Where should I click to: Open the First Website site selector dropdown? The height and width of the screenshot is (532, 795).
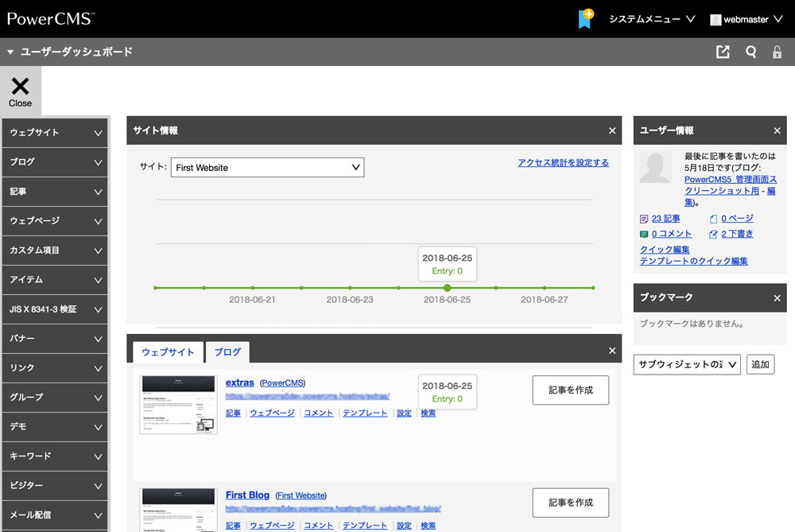(267, 167)
